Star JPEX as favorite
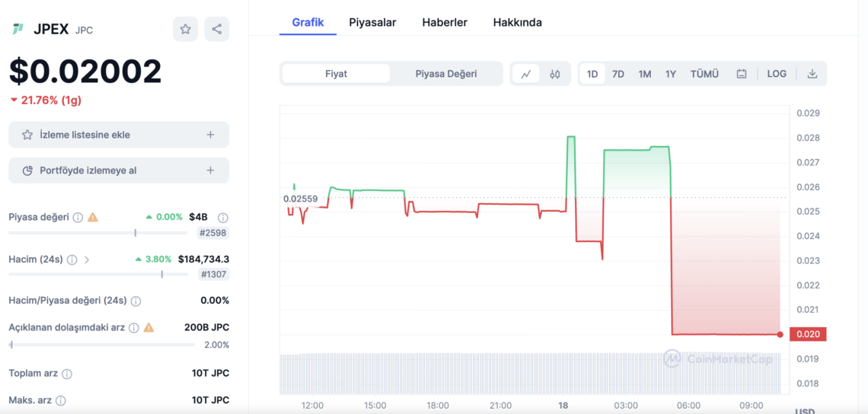Viewport: 868px width, 414px height. (186, 30)
